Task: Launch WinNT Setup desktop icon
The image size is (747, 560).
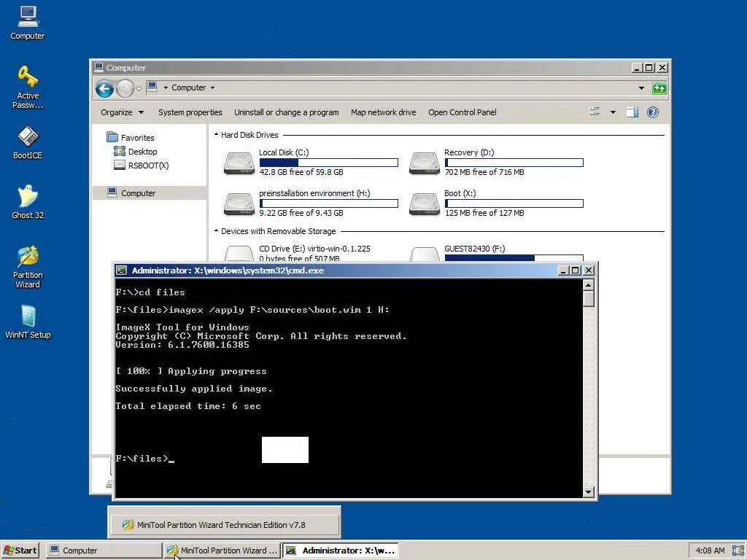Action: (28, 322)
